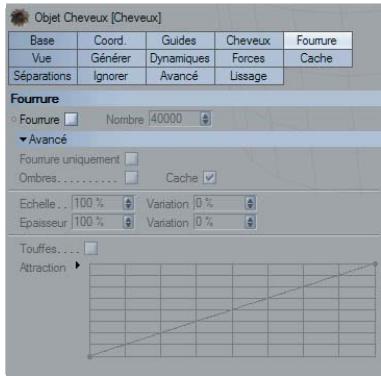Viewport: 381px width, 376px height.
Task: Select the Forces tab
Action: pos(249,58)
